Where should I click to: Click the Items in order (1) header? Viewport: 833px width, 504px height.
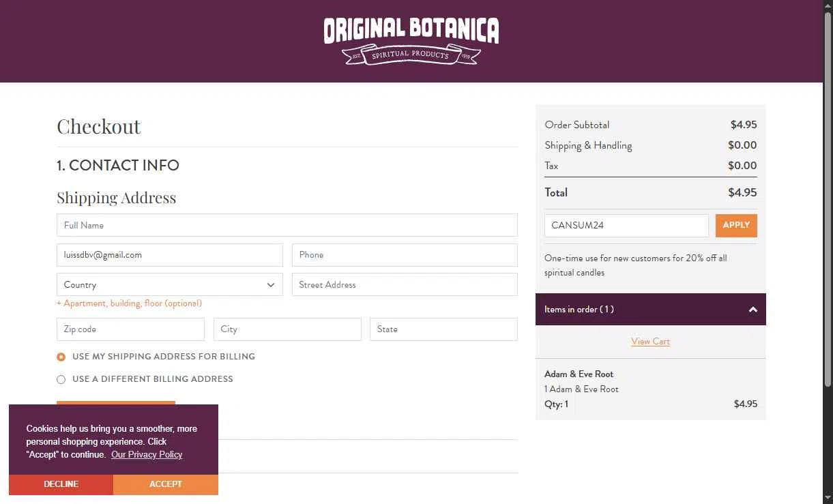click(x=651, y=310)
